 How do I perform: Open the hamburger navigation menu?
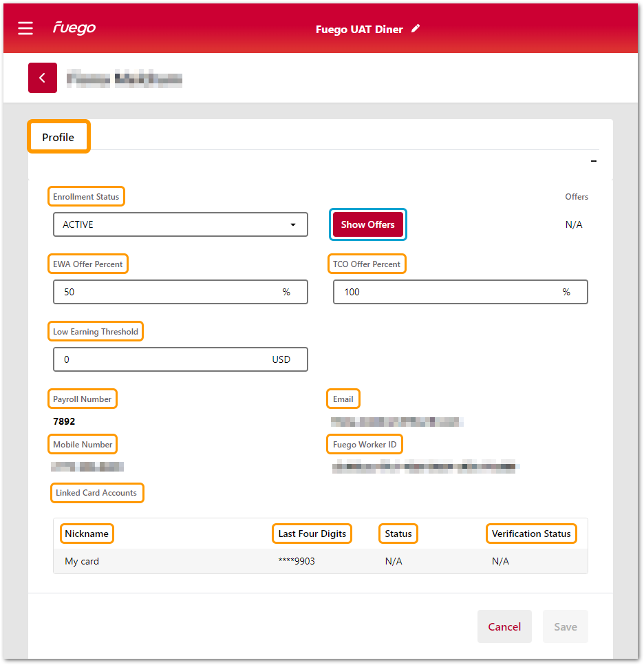coord(25,28)
